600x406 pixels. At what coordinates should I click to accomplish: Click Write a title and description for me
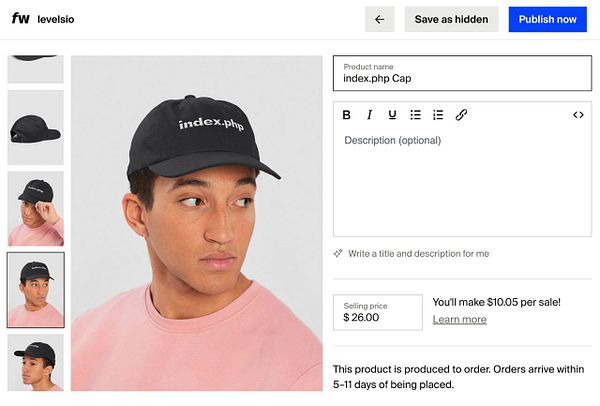[418, 254]
